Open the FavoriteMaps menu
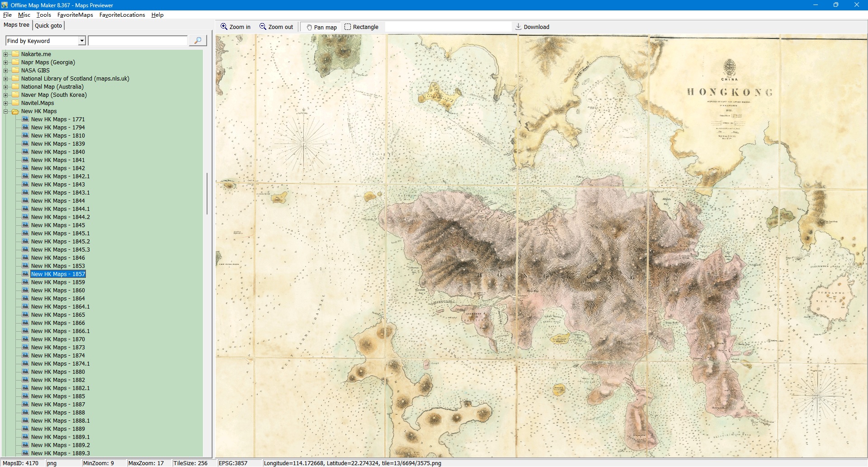The width and height of the screenshot is (868, 467). click(75, 15)
